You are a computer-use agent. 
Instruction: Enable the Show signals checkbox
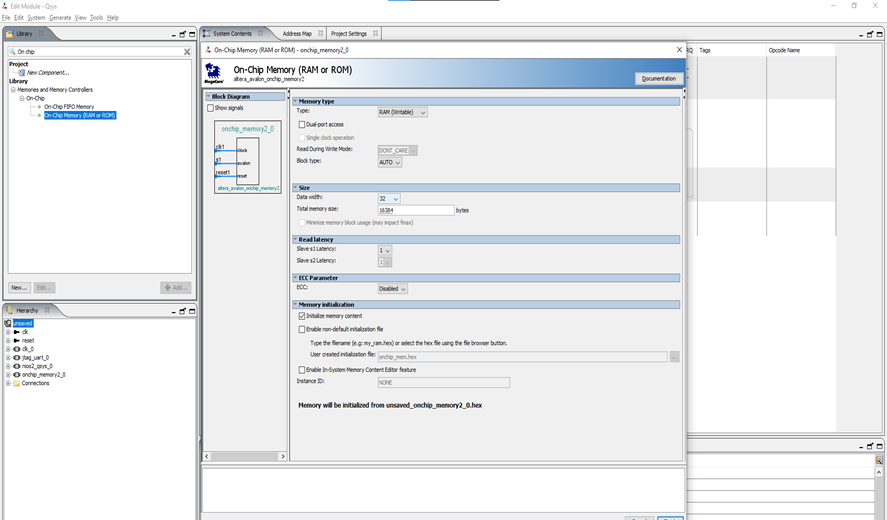coord(211,108)
